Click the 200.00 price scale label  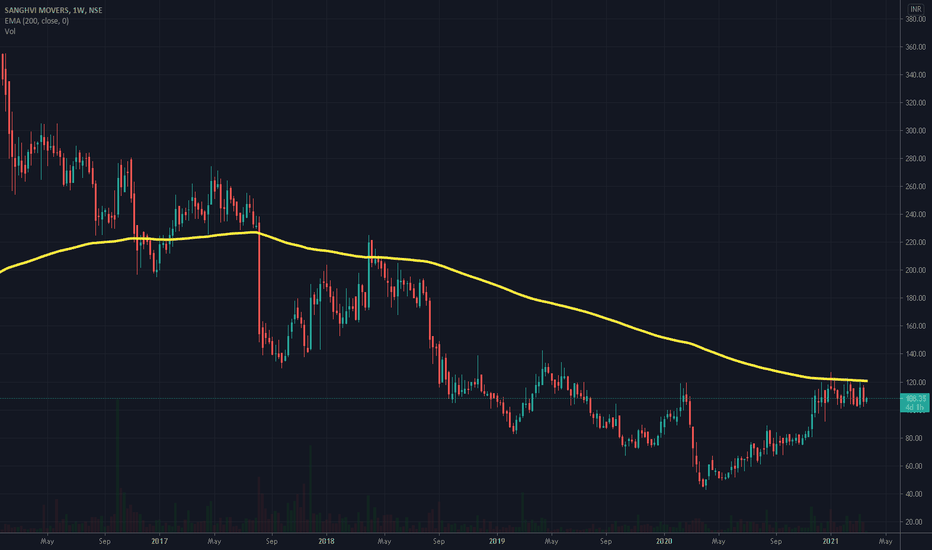[915, 271]
